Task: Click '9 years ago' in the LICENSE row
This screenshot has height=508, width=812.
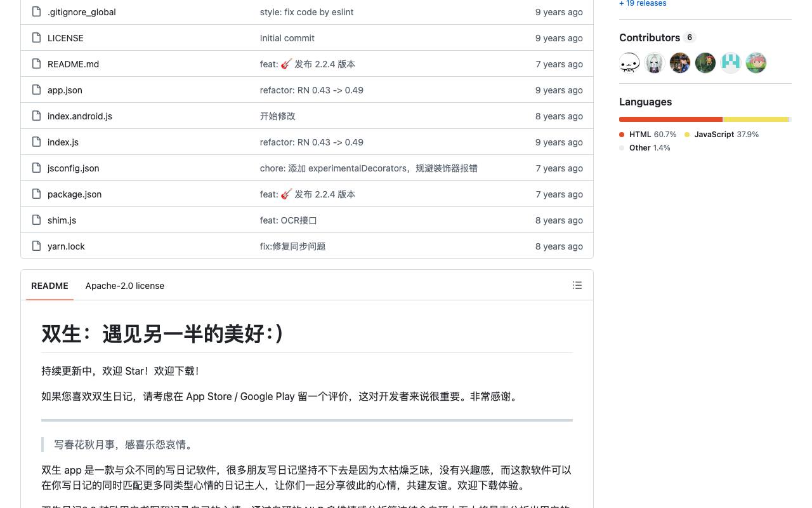Action: pyautogui.click(x=559, y=38)
